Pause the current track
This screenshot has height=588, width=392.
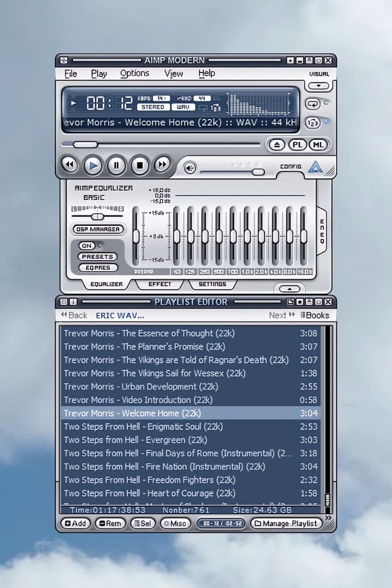116,165
